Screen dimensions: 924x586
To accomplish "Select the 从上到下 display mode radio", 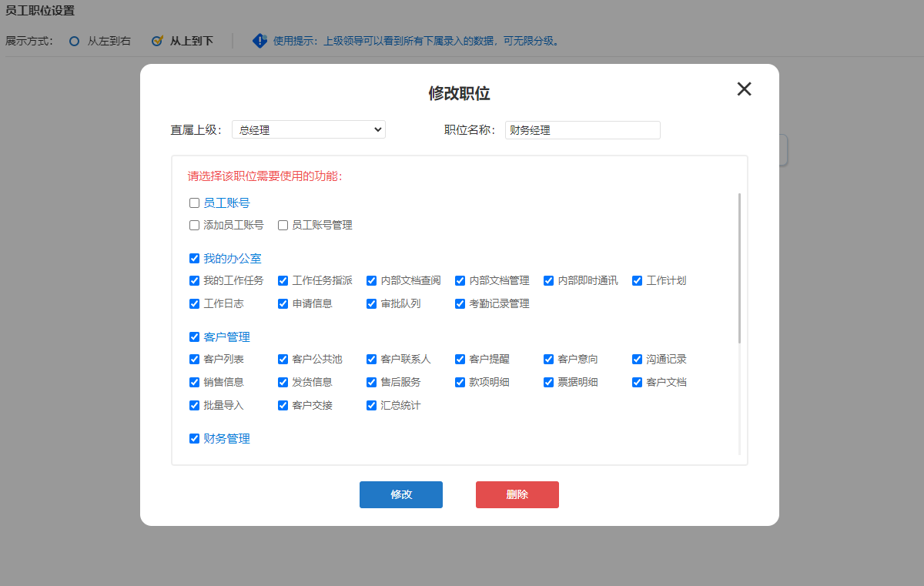I will click(157, 41).
